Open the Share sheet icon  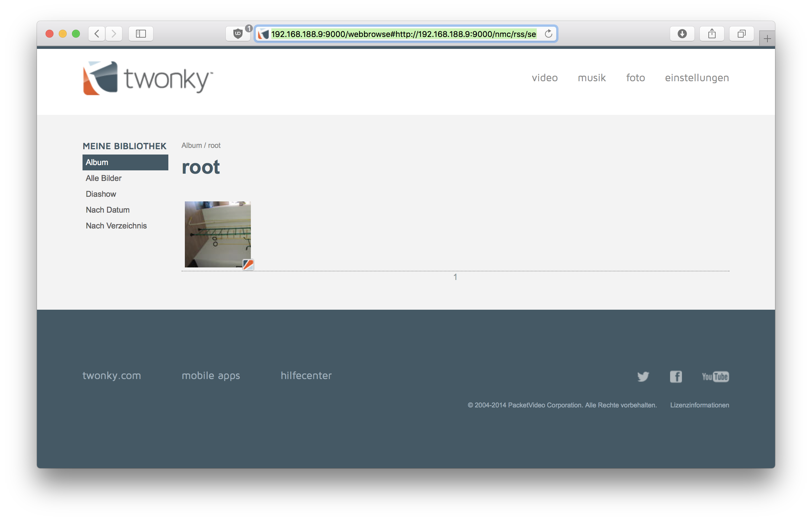pyautogui.click(x=712, y=34)
